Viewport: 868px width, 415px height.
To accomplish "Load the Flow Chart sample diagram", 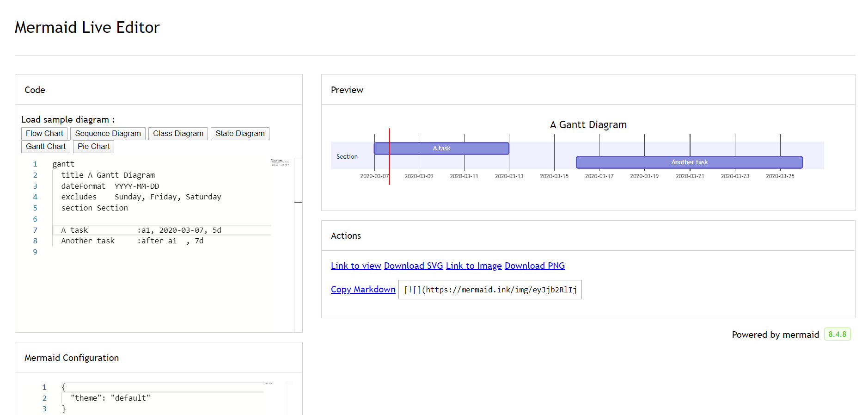I will coord(44,134).
